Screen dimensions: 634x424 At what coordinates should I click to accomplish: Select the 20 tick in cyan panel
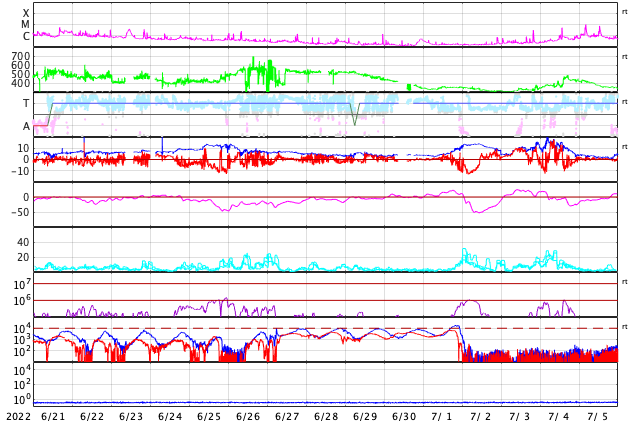click(x=23, y=257)
